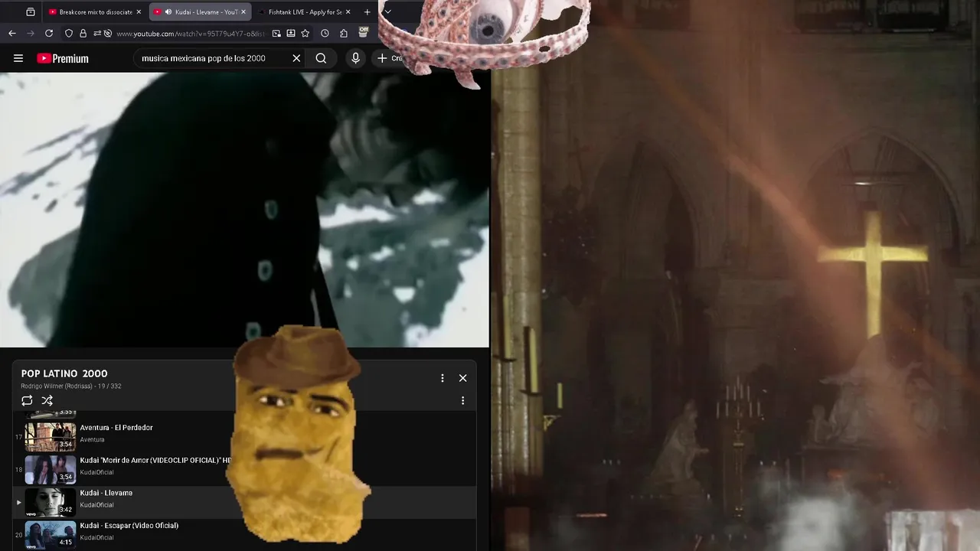Screen dimensions: 980x551
Task: Select Kudai - Llevame playlist entry title
Action: pos(106,493)
